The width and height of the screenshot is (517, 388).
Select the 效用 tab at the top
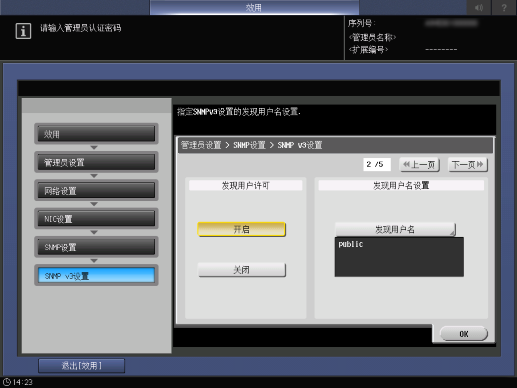tap(254, 7)
